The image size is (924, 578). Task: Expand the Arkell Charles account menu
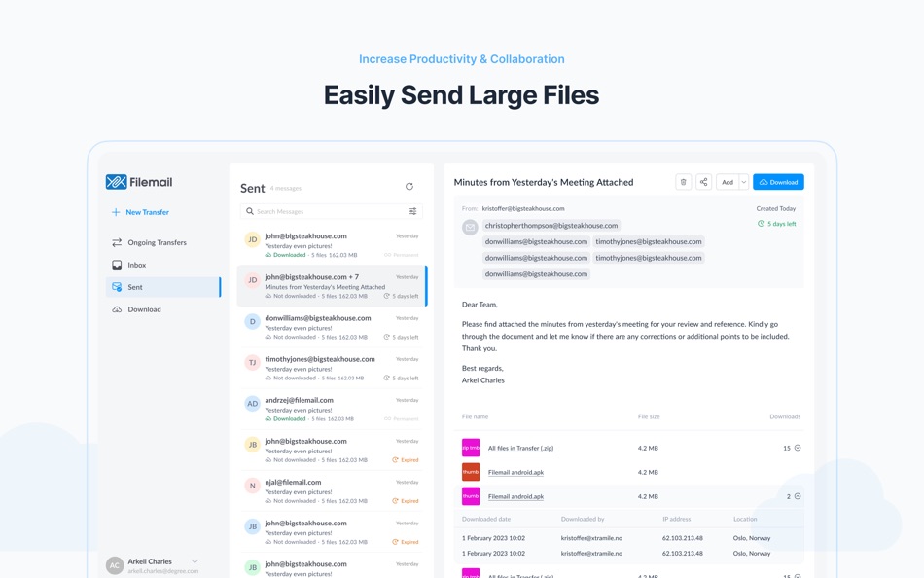coord(195,561)
